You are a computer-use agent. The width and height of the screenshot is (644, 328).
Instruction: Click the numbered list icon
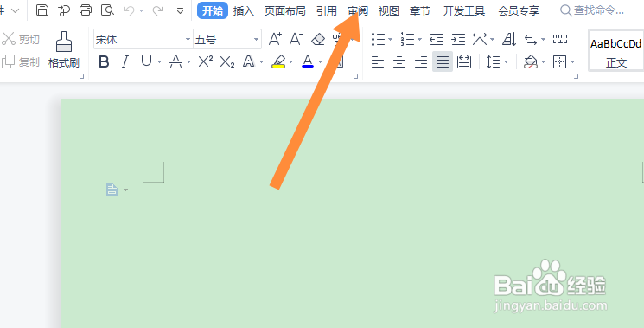click(x=408, y=40)
